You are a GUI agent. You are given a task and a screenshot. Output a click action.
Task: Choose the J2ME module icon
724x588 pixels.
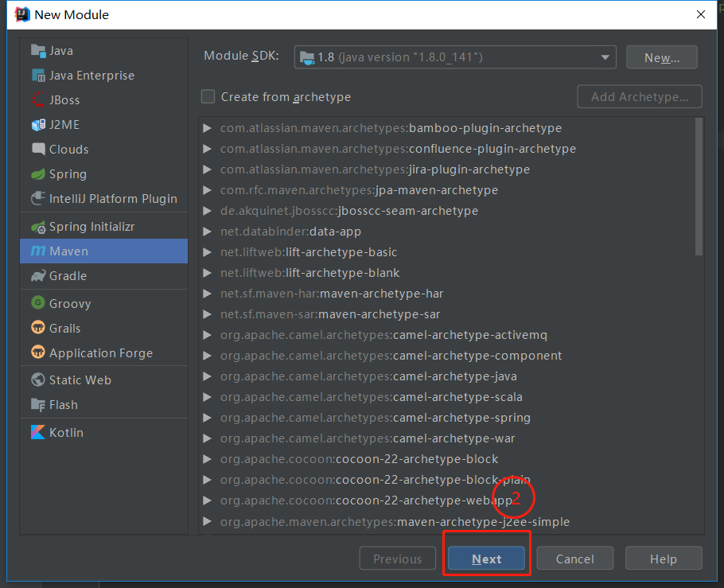38,125
